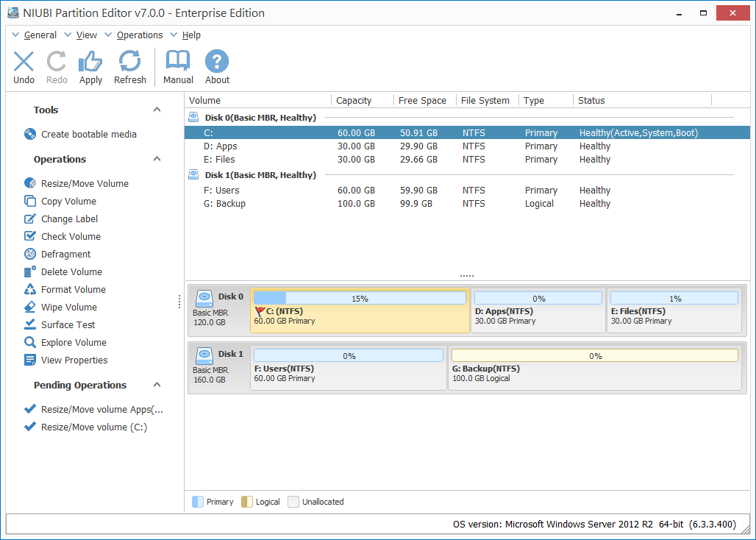Click the Delete Volume icon
756x540 pixels.
pos(30,272)
